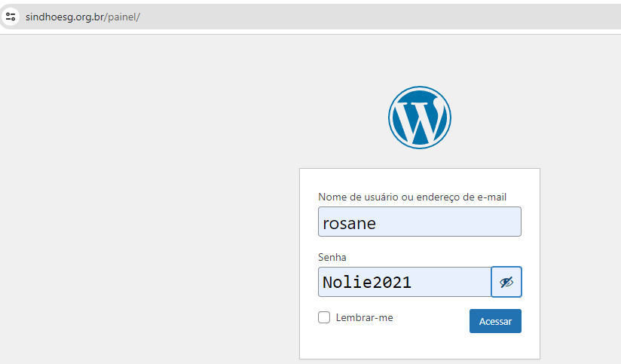Click blank area below Acessar inside login form

point(419,347)
